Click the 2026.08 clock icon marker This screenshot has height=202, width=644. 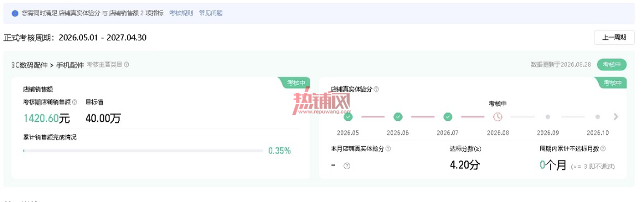[498, 117]
